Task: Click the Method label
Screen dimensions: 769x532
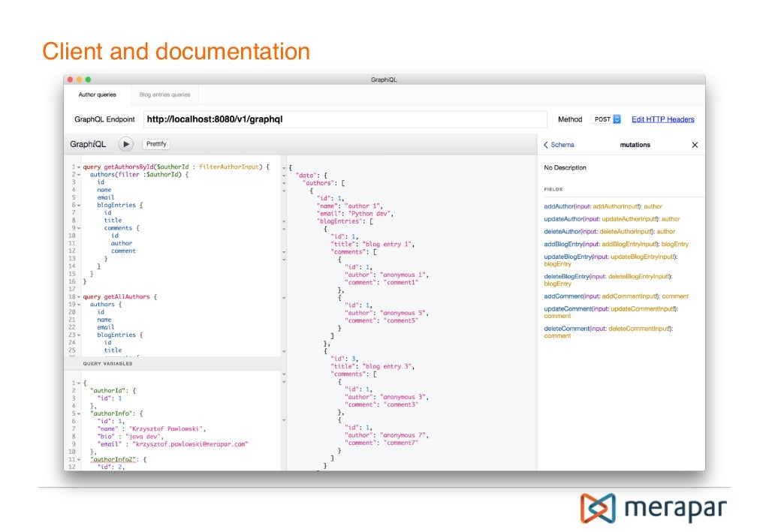Action: tap(570, 119)
